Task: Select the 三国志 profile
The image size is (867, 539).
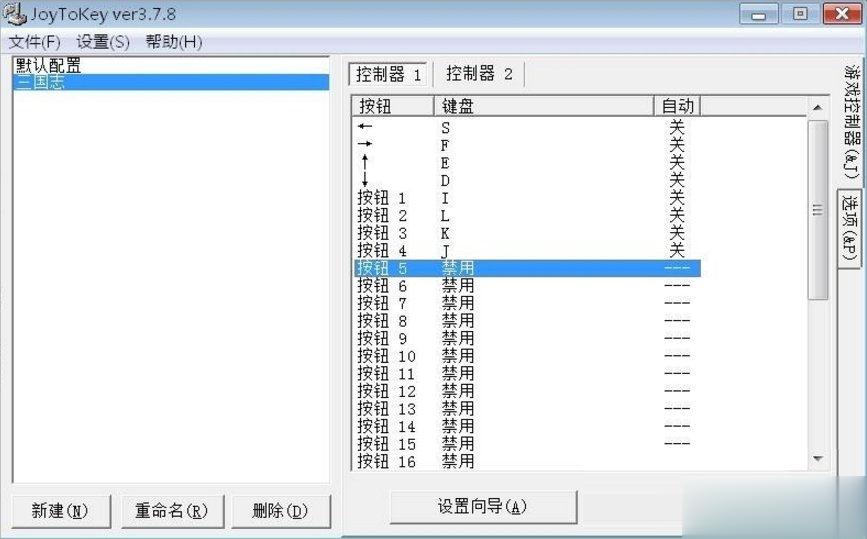Action: coord(171,82)
